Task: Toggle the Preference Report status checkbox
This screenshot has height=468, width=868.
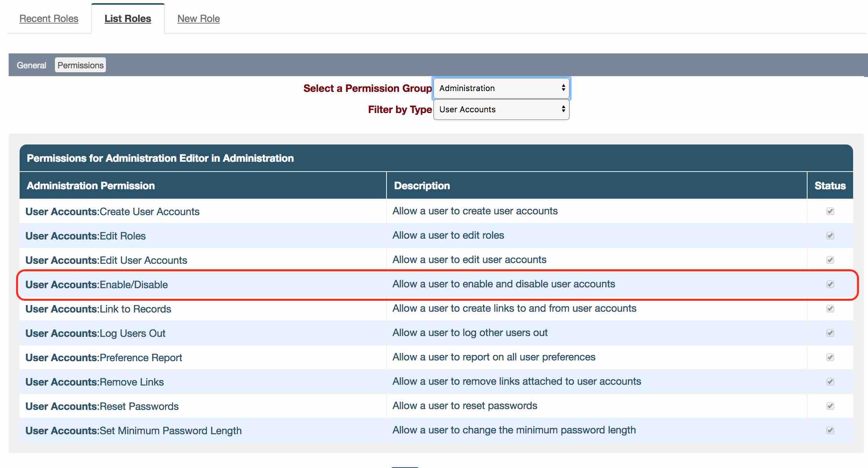Action: click(830, 357)
